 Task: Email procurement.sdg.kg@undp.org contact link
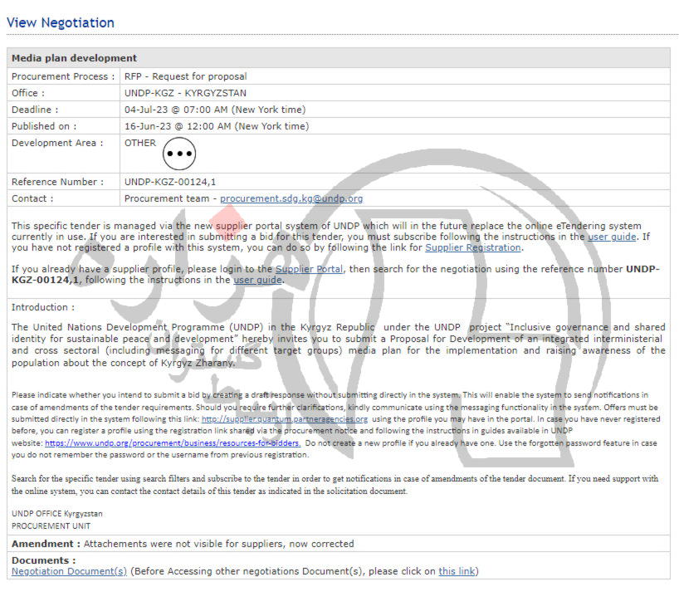point(291,198)
